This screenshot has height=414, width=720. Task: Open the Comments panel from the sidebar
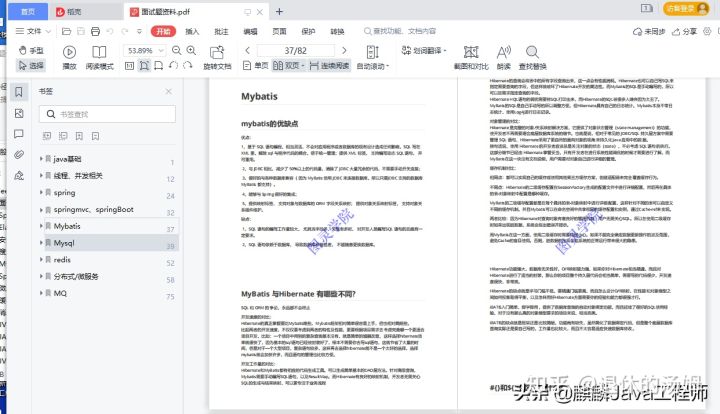(x=19, y=134)
